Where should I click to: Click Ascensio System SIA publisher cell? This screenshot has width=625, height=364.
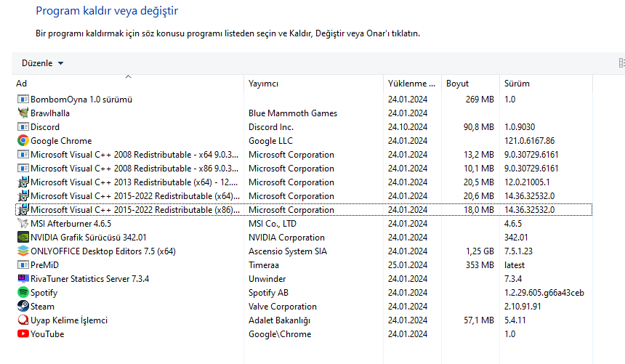coord(288,251)
